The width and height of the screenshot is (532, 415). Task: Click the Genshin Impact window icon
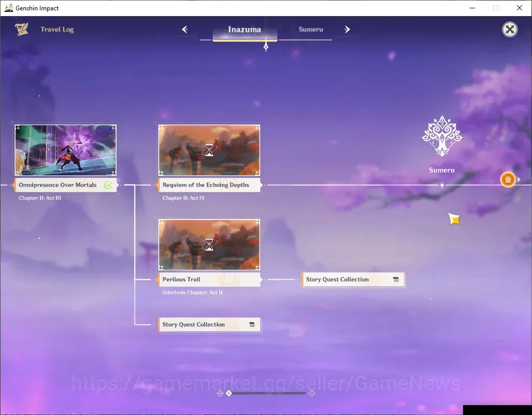(8, 8)
